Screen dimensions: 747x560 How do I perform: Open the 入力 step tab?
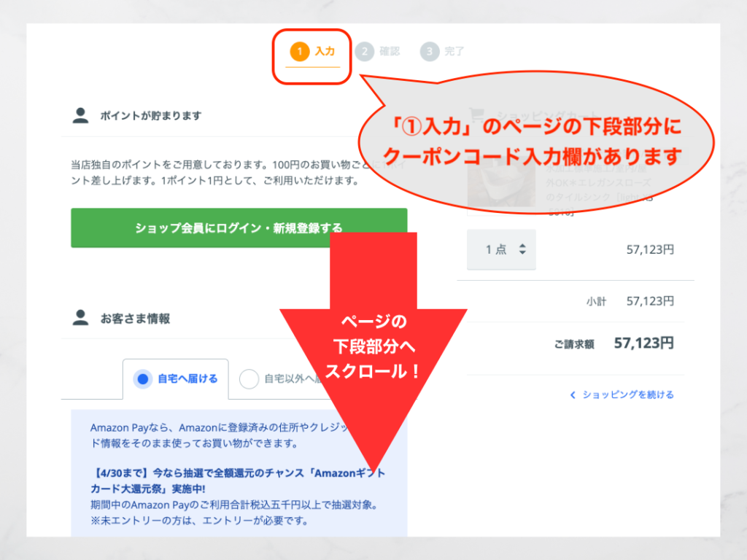[312, 54]
